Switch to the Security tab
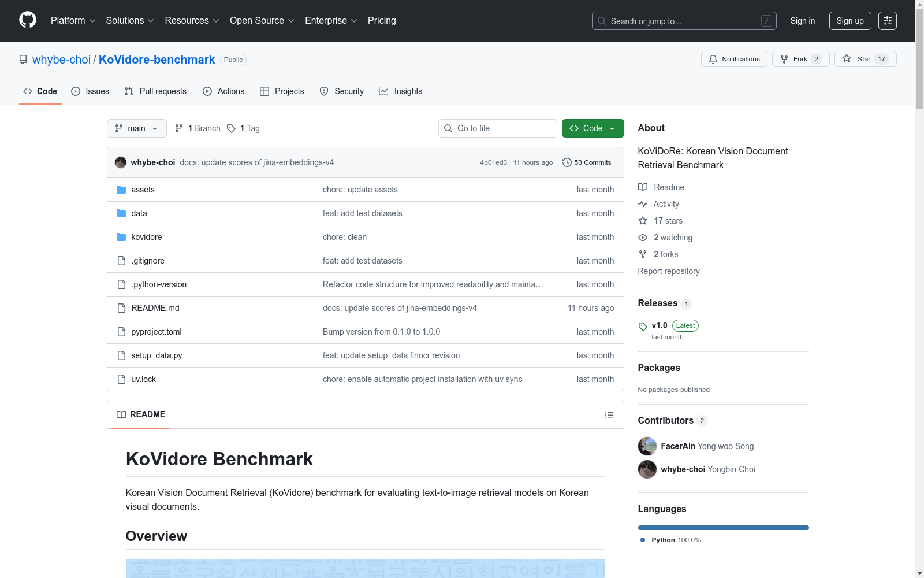Image resolution: width=924 pixels, height=578 pixels. [x=342, y=91]
